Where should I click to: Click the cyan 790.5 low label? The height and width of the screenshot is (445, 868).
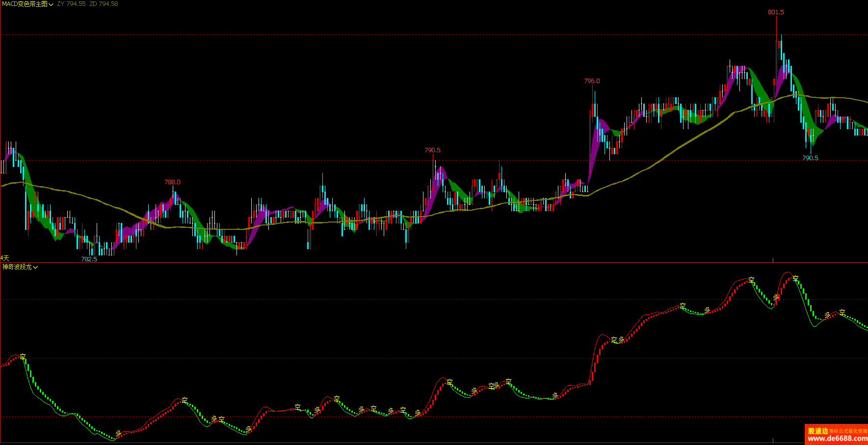coord(810,158)
